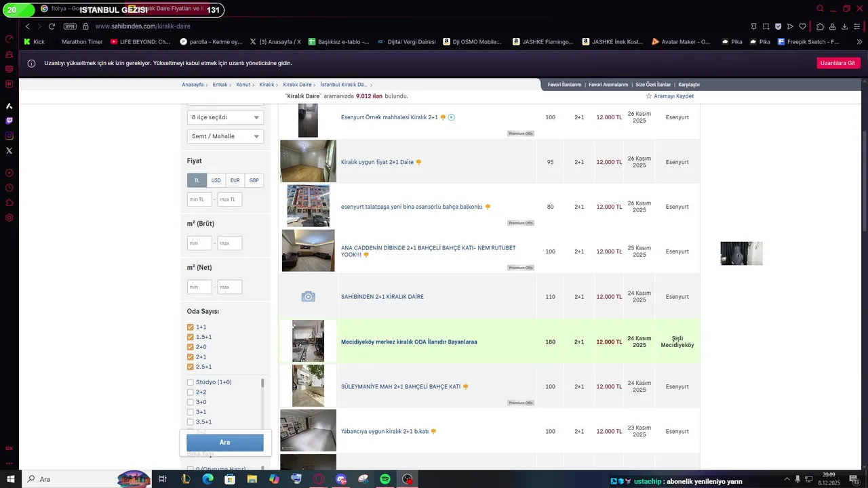868x488 pixels.
Task: Open the LIFE BEYOND YouTube bookmark
Action: click(x=140, y=41)
